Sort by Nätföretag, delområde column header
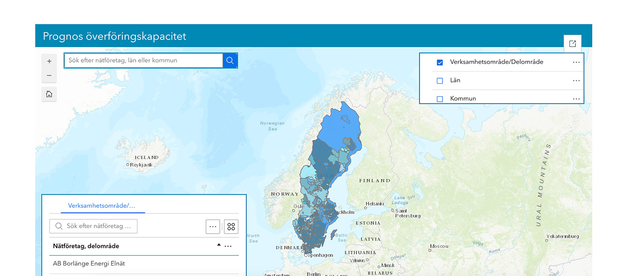The width and height of the screenshot is (644, 276). [x=86, y=246]
